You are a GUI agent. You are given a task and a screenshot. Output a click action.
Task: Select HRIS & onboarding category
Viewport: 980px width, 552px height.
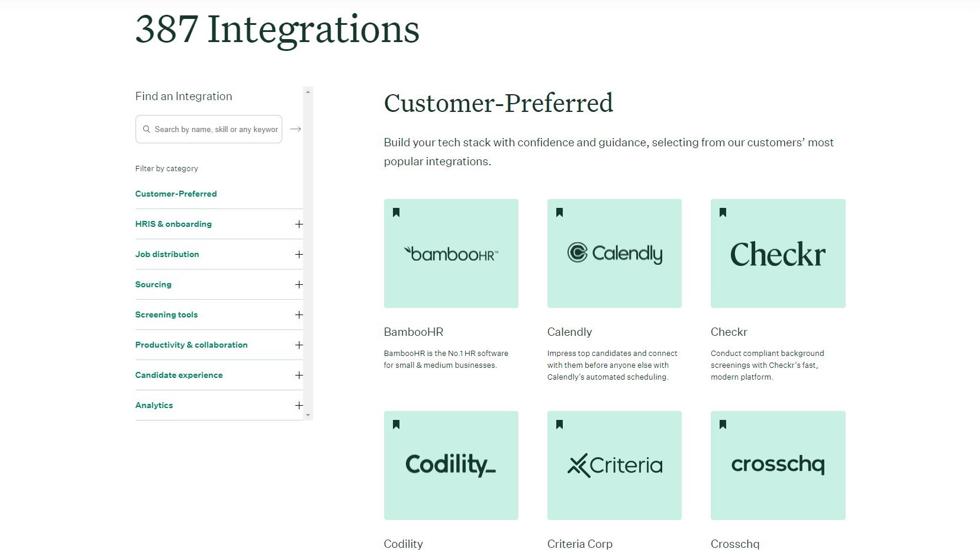point(173,224)
